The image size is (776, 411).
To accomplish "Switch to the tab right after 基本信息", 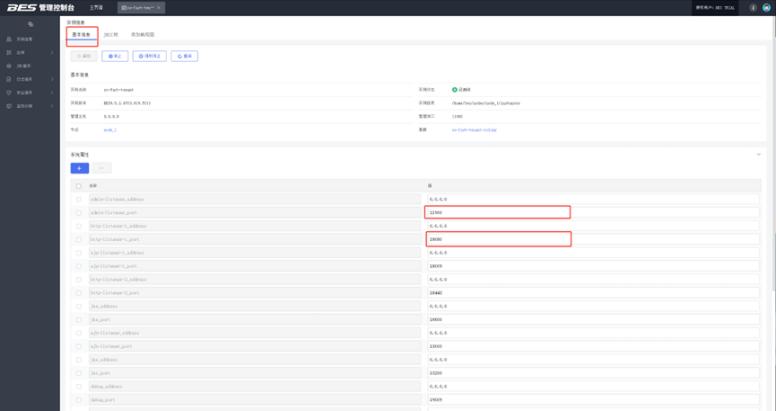I will 111,35.
